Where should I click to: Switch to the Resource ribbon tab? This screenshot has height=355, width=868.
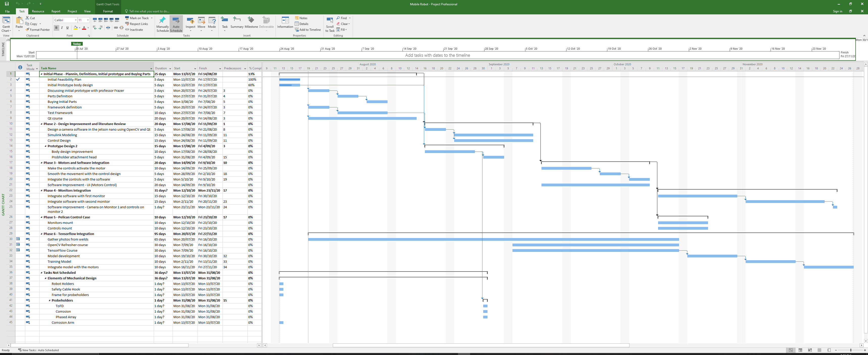pyautogui.click(x=38, y=11)
